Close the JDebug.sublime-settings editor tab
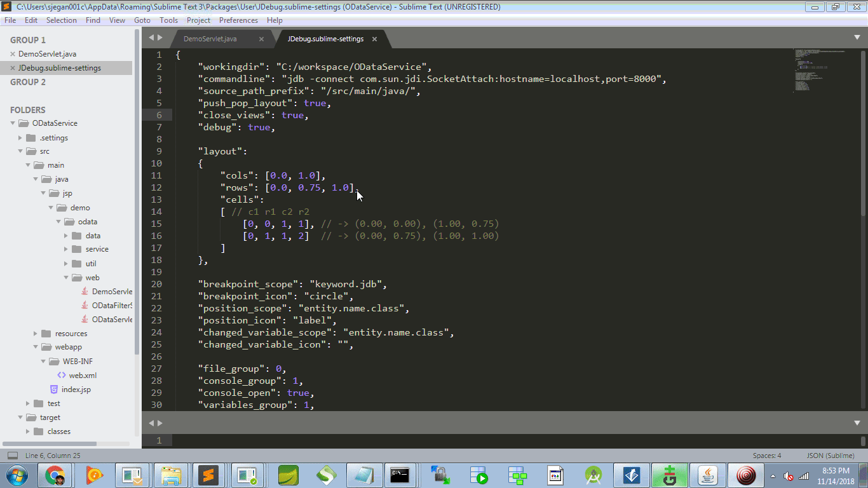This screenshot has height=488, width=868. [374, 39]
